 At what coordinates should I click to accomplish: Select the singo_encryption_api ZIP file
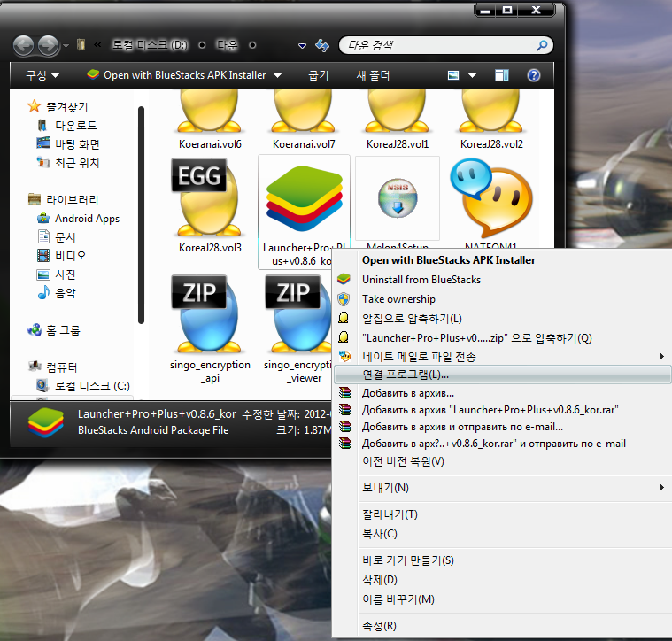click(210, 330)
